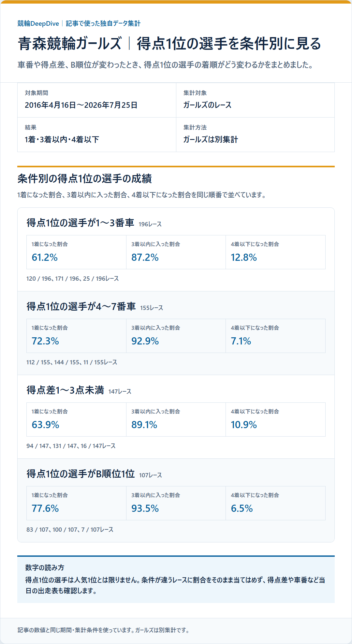Select the 61.2% win rate value

click(x=45, y=258)
